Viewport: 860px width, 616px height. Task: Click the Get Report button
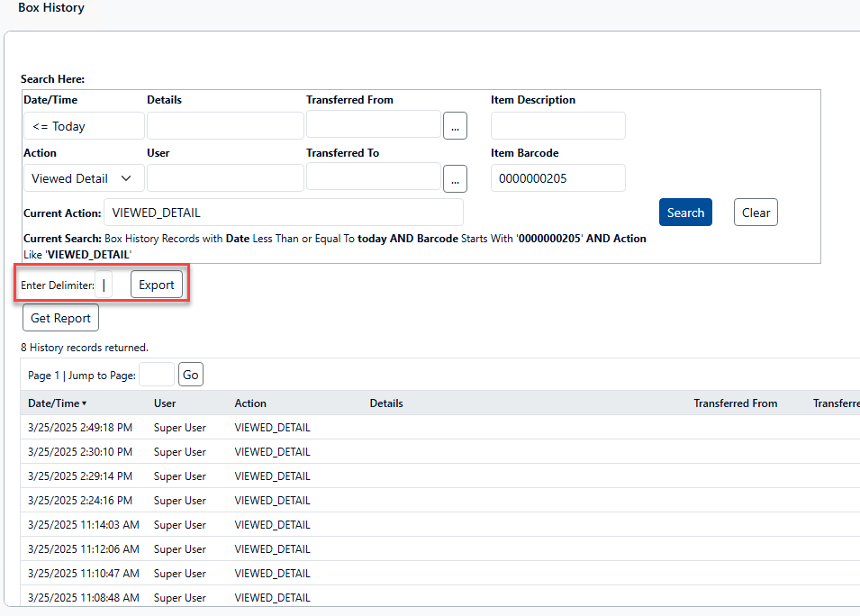tap(60, 318)
